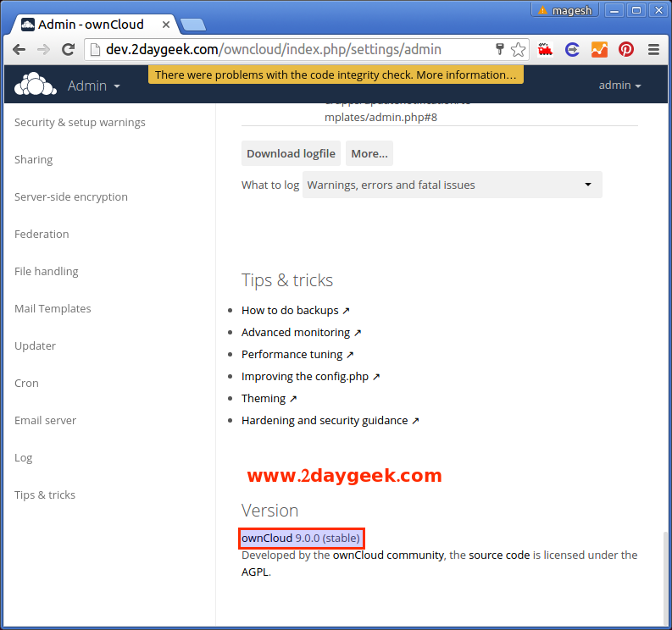
Task: Go to File handling section
Action: tap(47, 272)
